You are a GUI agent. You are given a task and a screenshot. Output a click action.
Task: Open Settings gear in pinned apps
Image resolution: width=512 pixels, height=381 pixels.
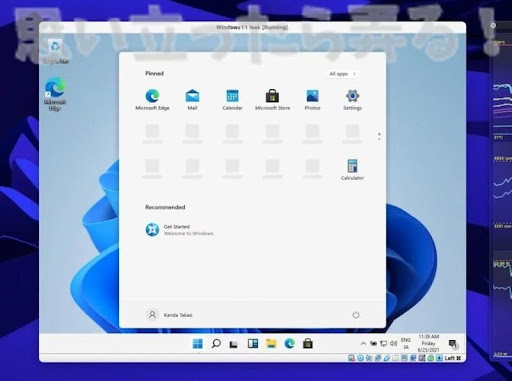pyautogui.click(x=352, y=99)
